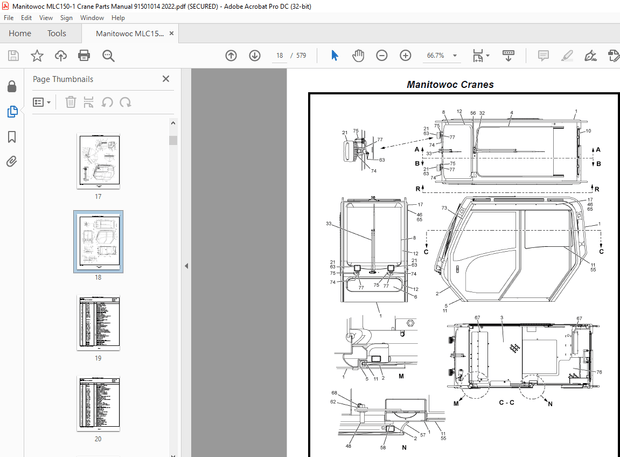This screenshot has width=620, height=457.
Task: Expand the thumbnail options dropdown menu
Action: click(41, 101)
